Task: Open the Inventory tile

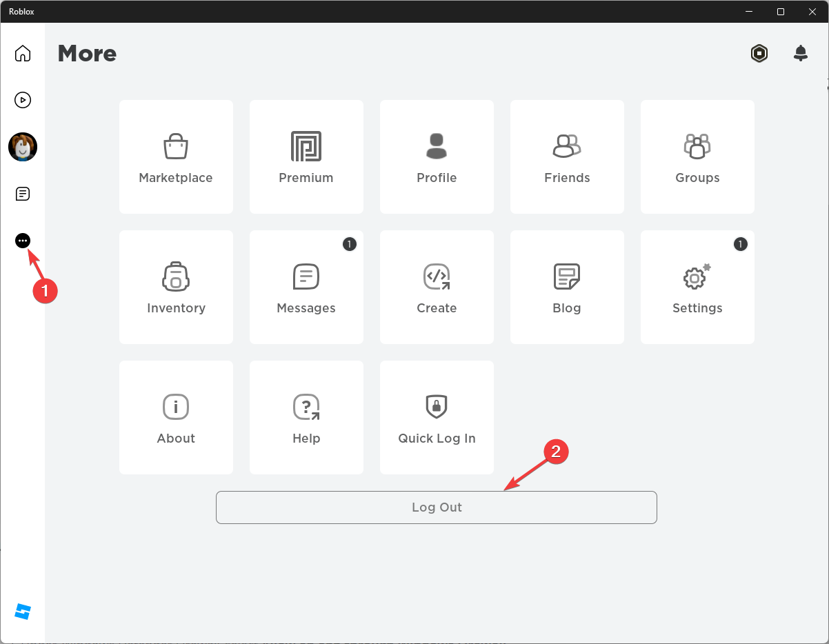Action: pos(176,287)
